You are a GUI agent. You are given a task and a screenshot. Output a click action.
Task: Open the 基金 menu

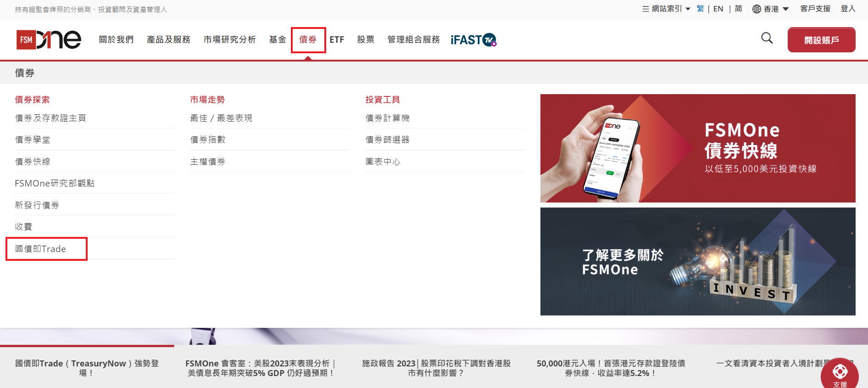coord(278,40)
